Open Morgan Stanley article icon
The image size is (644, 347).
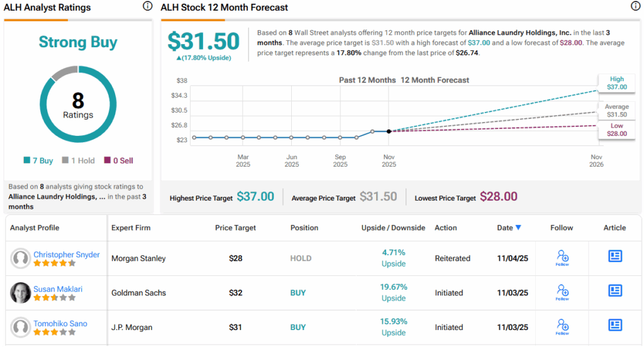[615, 256]
